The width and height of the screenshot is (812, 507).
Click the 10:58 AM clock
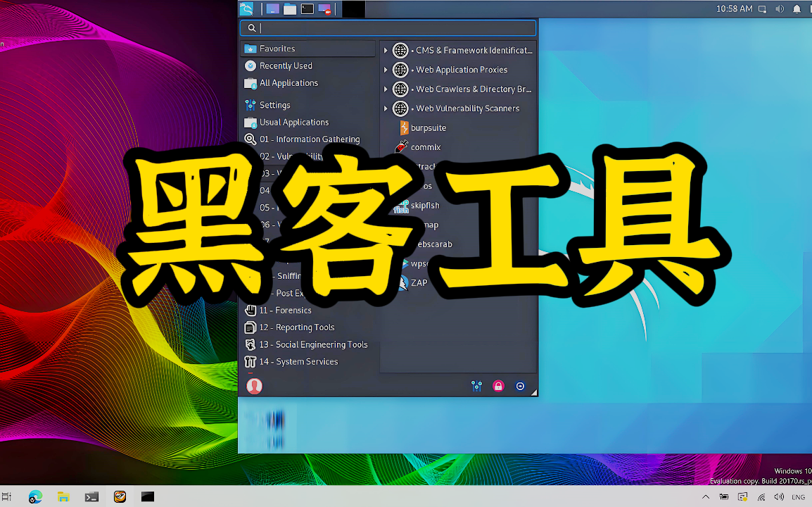735,9
